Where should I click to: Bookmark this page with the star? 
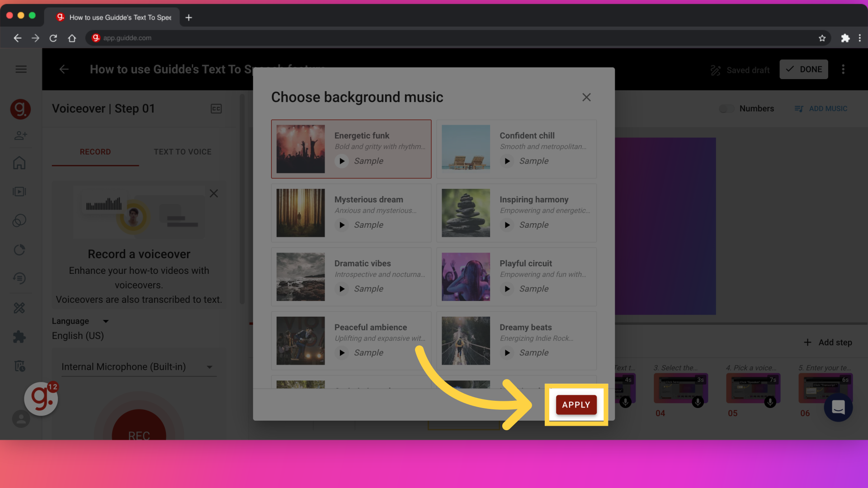click(x=822, y=38)
